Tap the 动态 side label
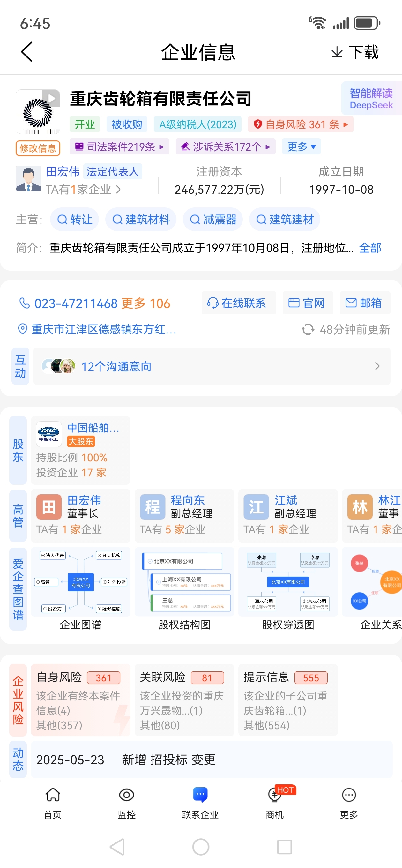The width and height of the screenshot is (402, 868). pos(18,759)
